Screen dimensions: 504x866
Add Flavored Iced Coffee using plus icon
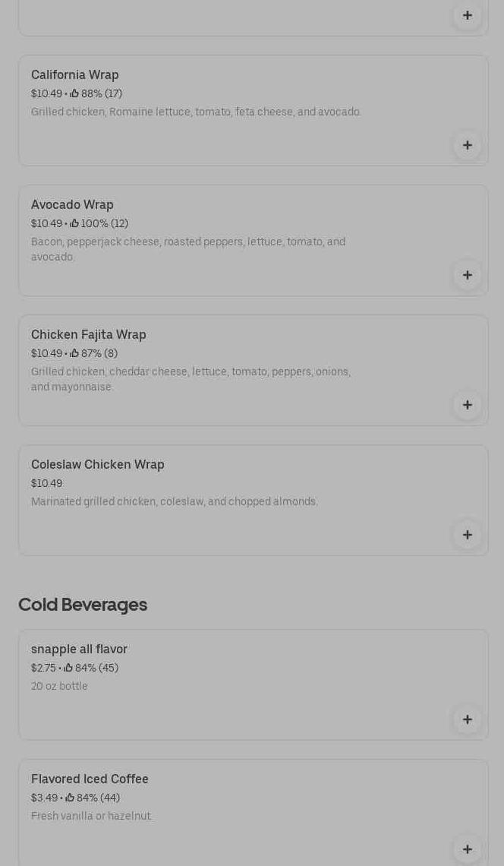[467, 849]
